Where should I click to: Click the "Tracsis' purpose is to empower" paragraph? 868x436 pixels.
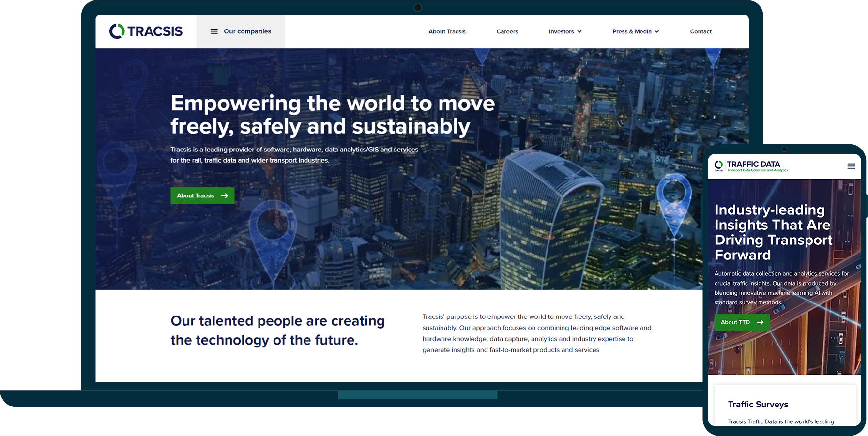click(x=537, y=333)
